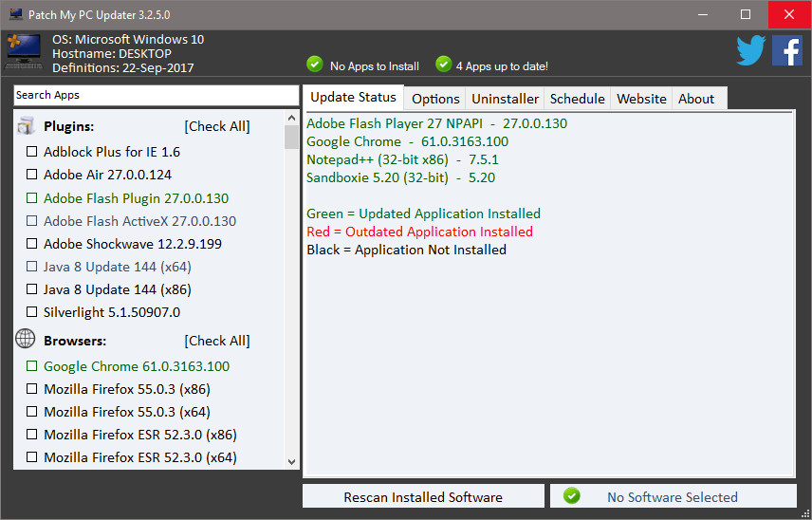Click the Plugins category icon
This screenshot has width=812, height=520.
pyautogui.click(x=26, y=126)
